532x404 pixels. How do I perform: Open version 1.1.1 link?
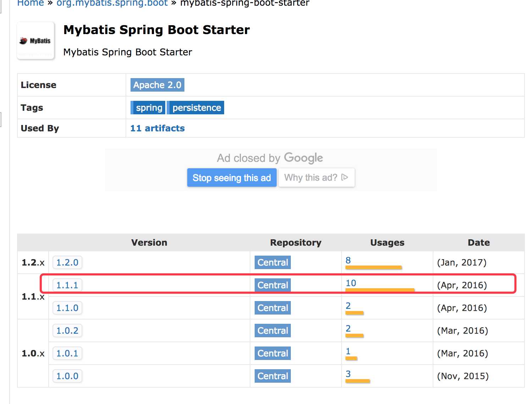[67, 285]
